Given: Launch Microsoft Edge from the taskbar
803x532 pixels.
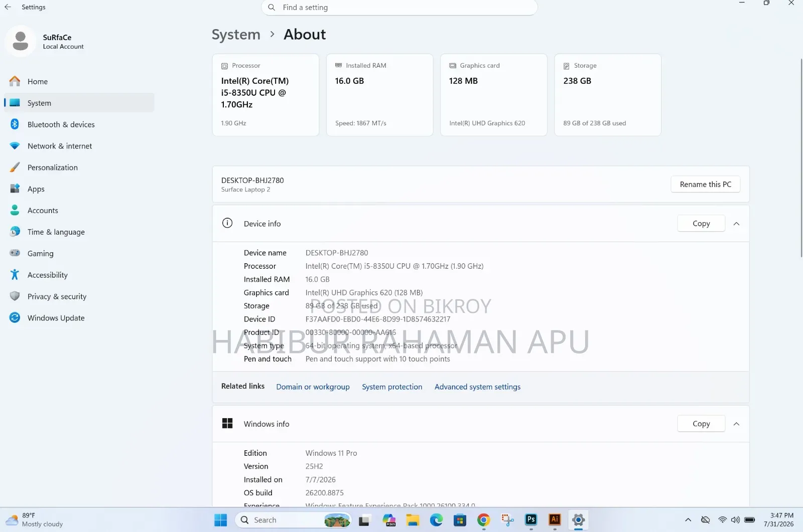Looking at the screenshot, I should coord(436,520).
